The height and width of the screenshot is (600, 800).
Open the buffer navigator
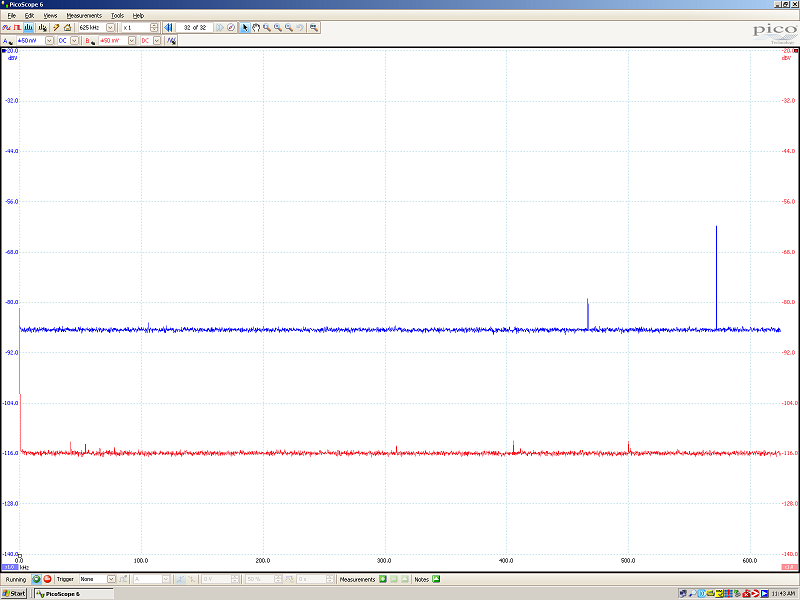point(231,28)
